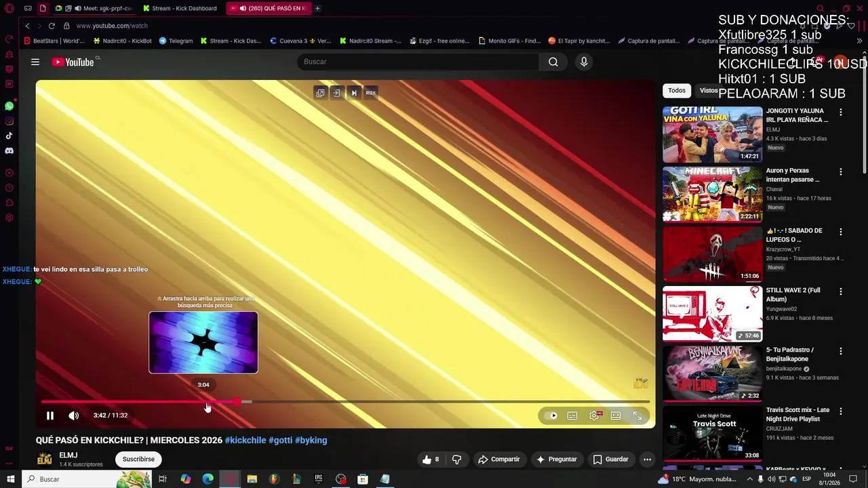Open the ELMJ channel name link
868x488 pixels.
tap(68, 455)
